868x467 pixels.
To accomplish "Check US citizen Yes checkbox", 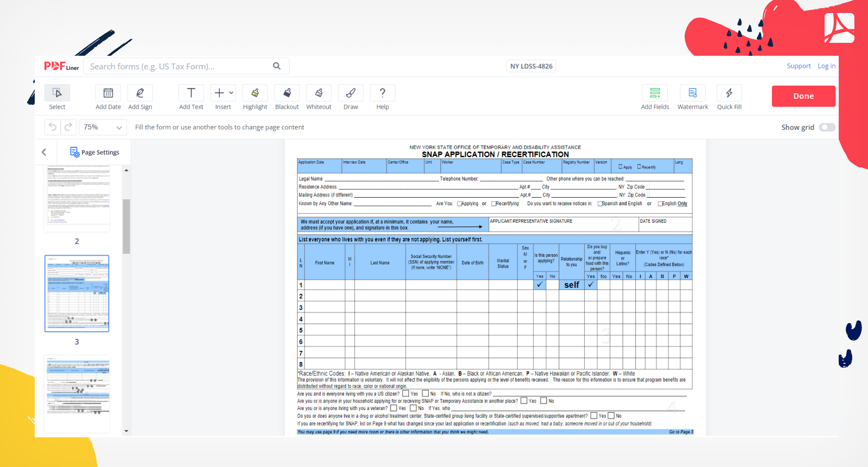I will pos(406,393).
